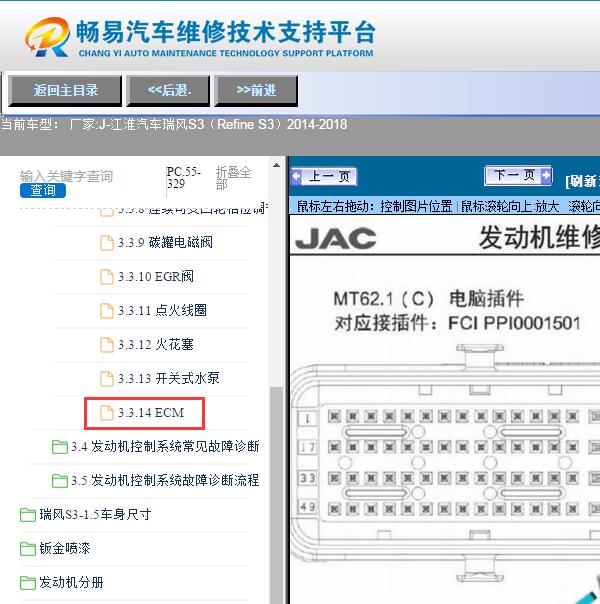Open 3.3.9 碳罐电磁阀 page
The width and height of the screenshot is (600, 604).
[165, 242]
